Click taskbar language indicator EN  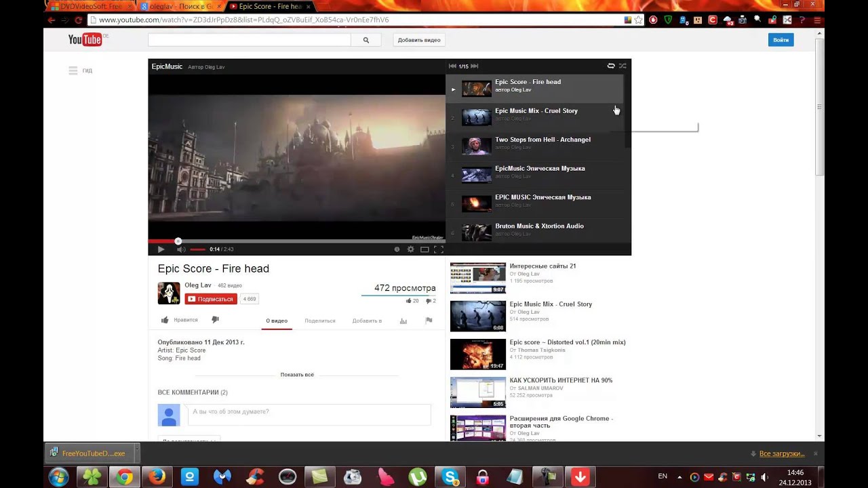pos(663,476)
